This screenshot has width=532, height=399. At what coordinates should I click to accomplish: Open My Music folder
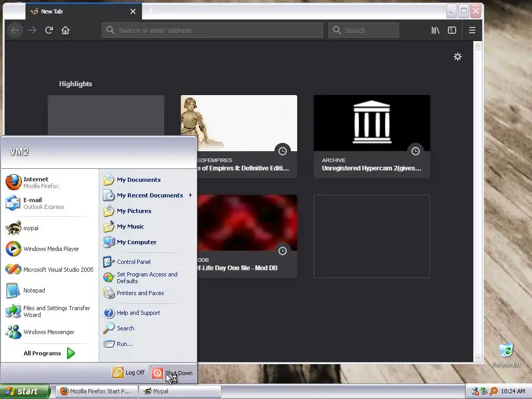pyautogui.click(x=148, y=227)
